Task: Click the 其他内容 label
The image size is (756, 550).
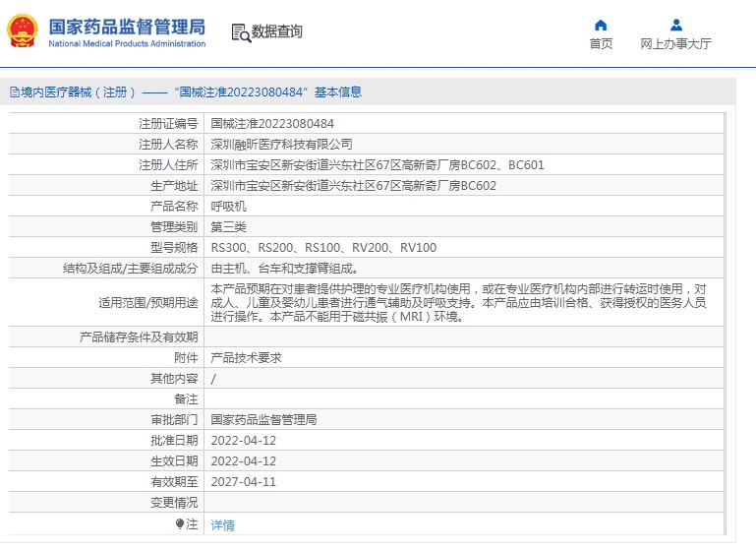Action: 174,379
